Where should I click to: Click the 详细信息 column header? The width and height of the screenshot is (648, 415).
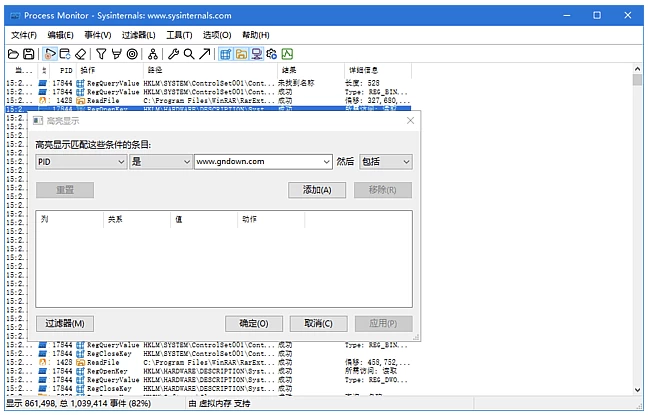(378, 70)
